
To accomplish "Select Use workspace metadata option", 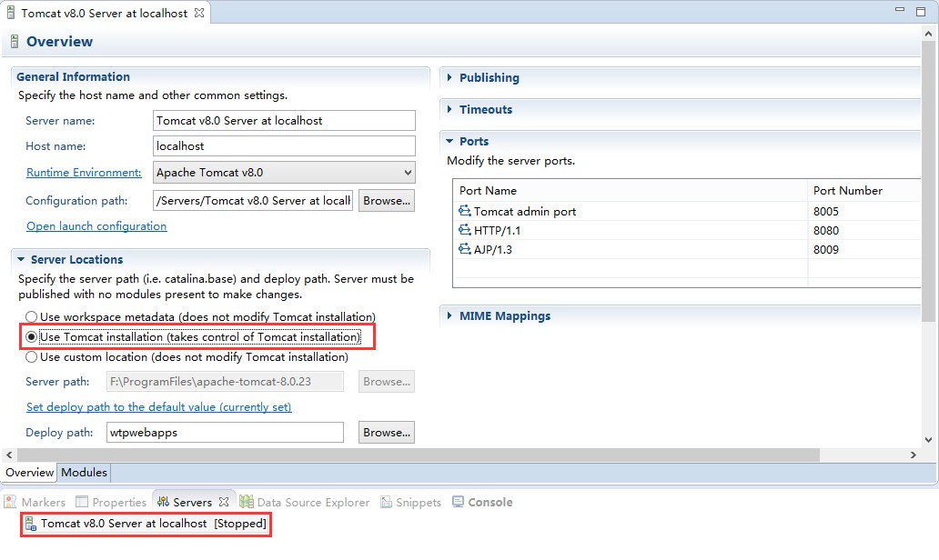I will click(x=31, y=316).
